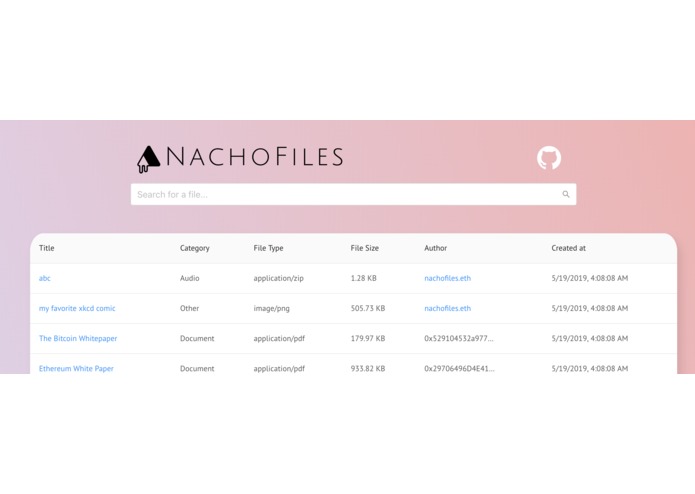This screenshot has width=695, height=494.
Task: Click author address 0x29706496D4E41...
Action: 459,369
